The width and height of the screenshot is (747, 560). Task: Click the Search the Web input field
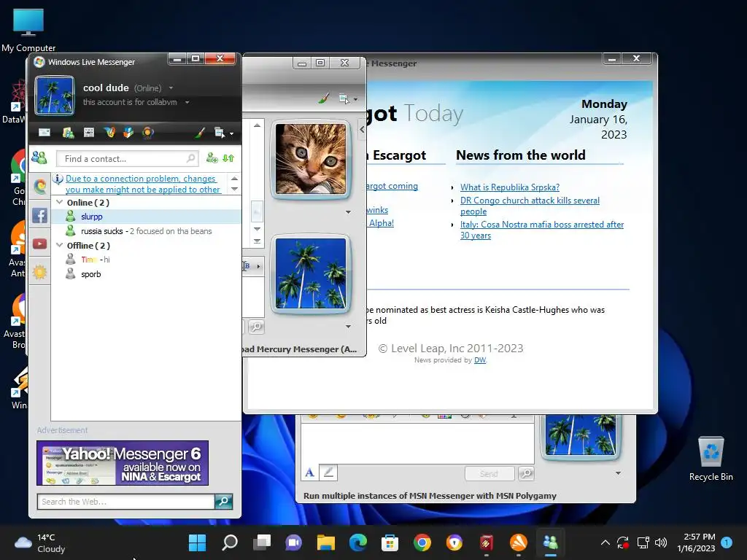(x=125, y=502)
